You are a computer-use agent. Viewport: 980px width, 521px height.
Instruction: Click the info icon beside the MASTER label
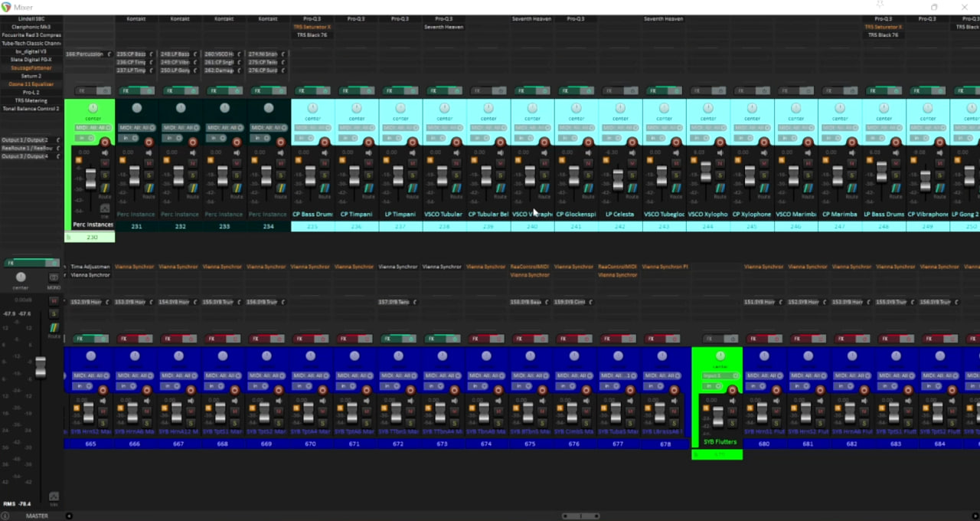(5, 516)
